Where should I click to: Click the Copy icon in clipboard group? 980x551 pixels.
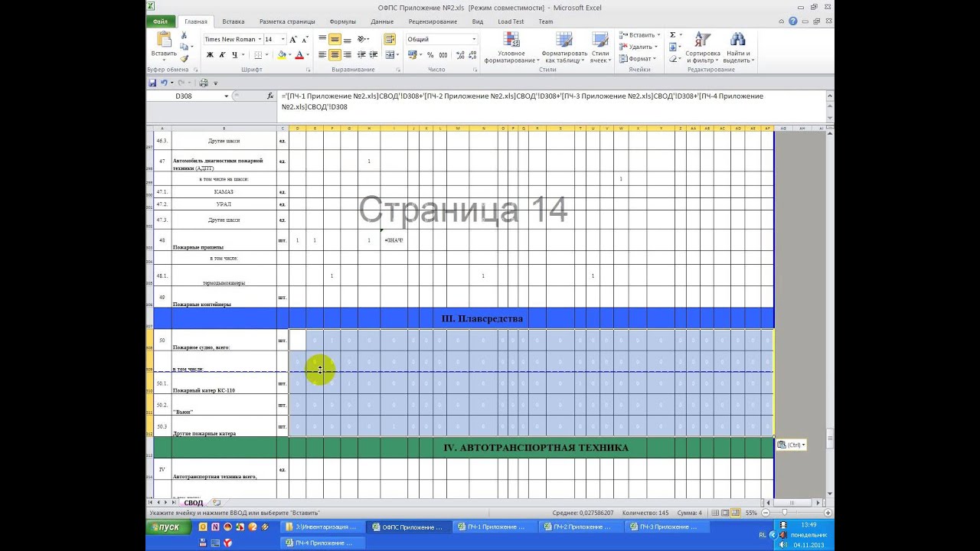(x=185, y=47)
